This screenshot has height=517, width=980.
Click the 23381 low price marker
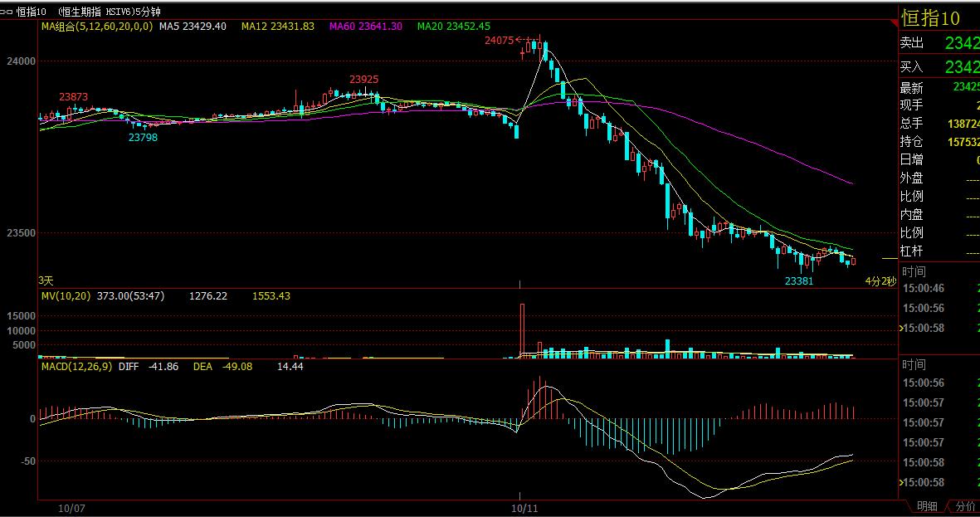pos(799,280)
